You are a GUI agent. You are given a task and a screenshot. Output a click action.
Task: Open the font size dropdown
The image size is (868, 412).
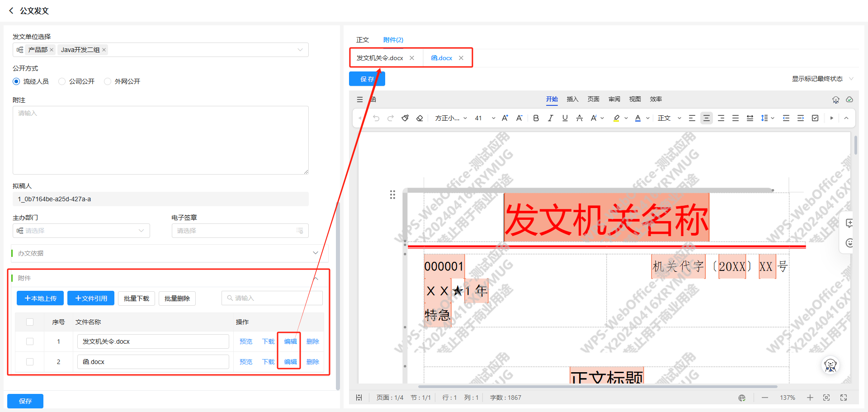[493, 118]
